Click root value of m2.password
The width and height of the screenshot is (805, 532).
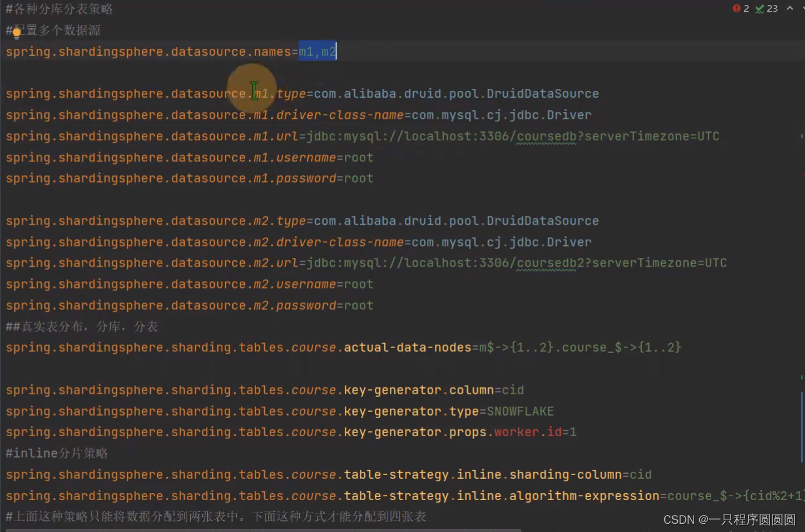coord(359,305)
